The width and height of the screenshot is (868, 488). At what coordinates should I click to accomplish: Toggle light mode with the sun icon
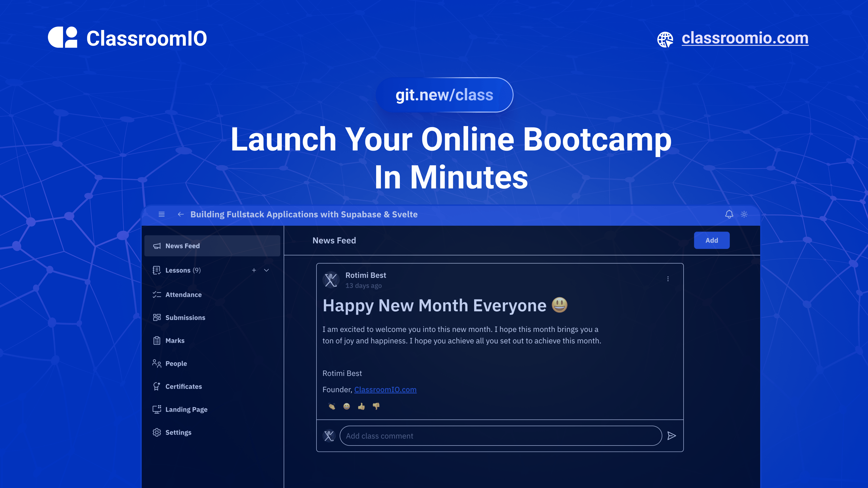click(x=744, y=214)
